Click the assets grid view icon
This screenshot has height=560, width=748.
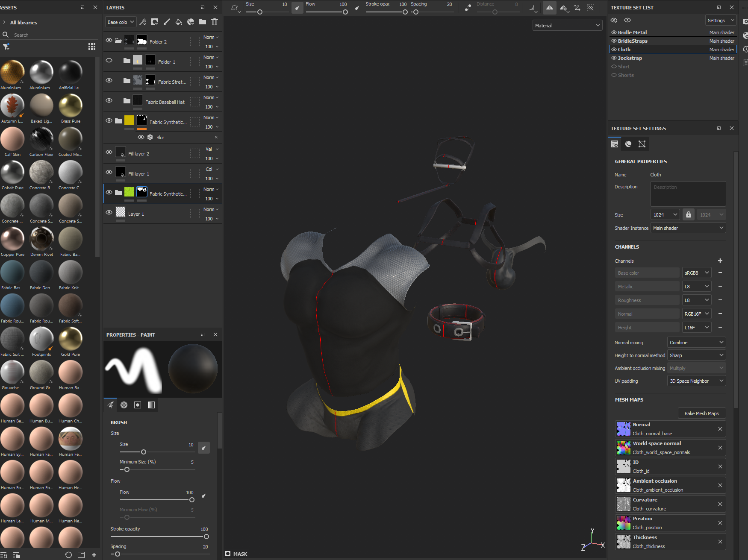[x=92, y=47]
